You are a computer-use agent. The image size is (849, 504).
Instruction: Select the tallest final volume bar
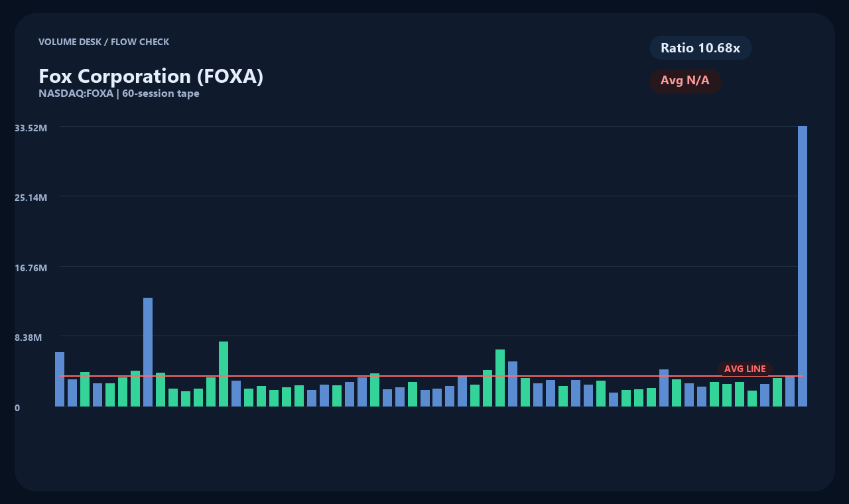coord(803,266)
